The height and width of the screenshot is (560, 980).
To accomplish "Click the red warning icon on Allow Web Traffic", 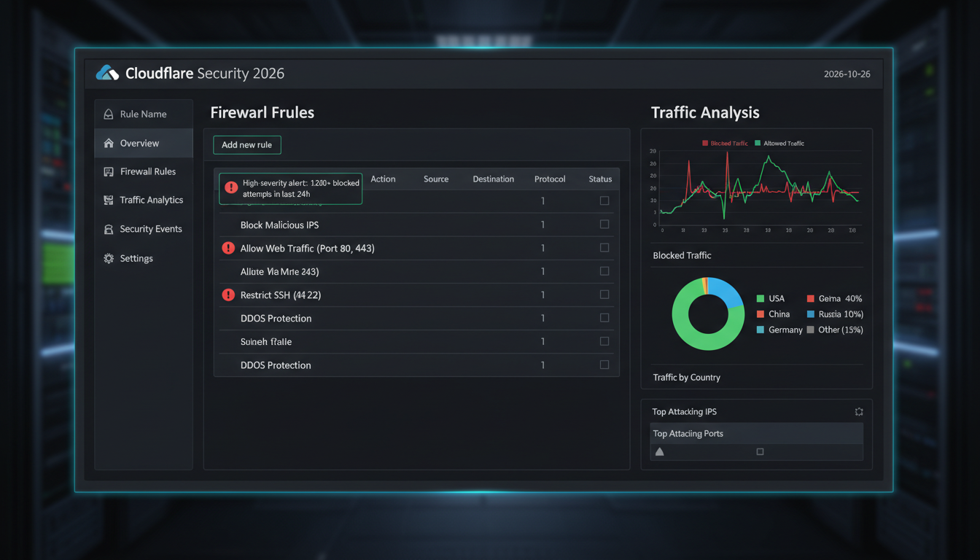I will 228,248.
